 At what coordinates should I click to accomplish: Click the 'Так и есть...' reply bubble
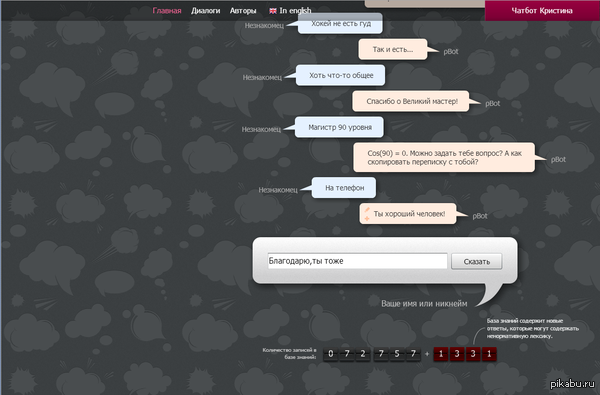click(x=393, y=49)
